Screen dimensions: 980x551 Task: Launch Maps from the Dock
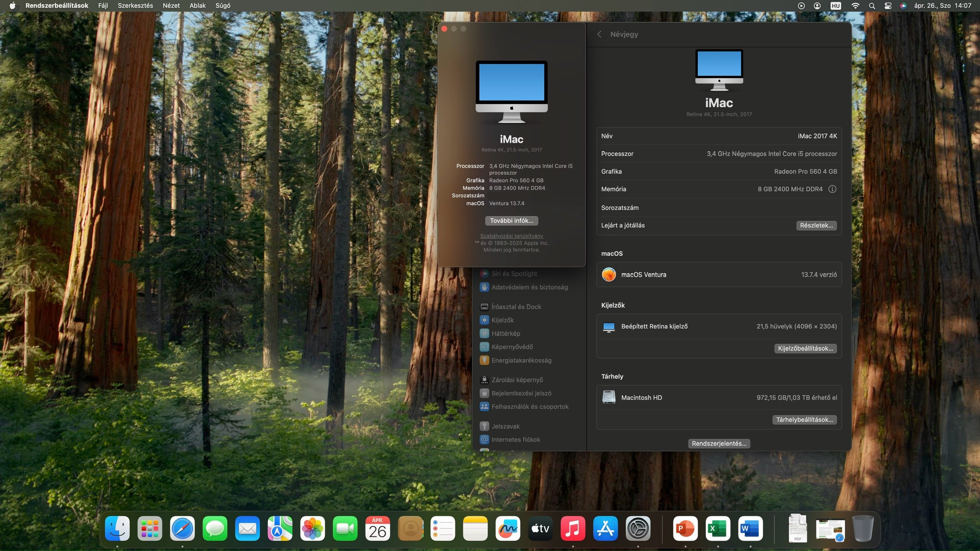280,529
